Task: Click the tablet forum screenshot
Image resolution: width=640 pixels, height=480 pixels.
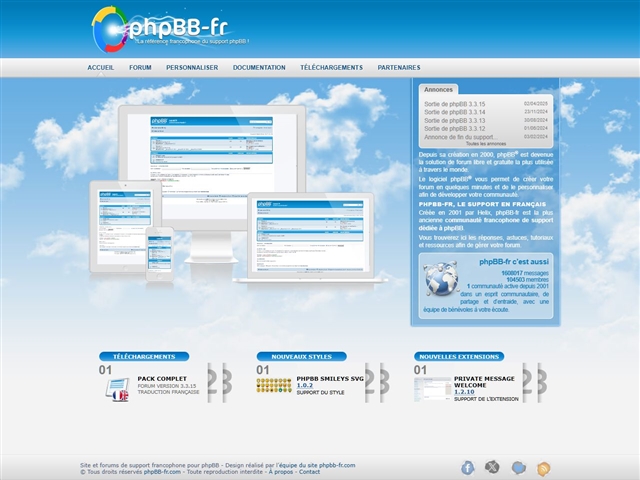Action: [x=124, y=227]
